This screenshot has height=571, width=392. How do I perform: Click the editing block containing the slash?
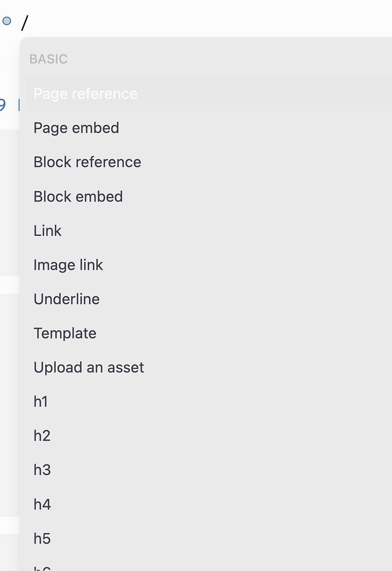tap(25, 21)
